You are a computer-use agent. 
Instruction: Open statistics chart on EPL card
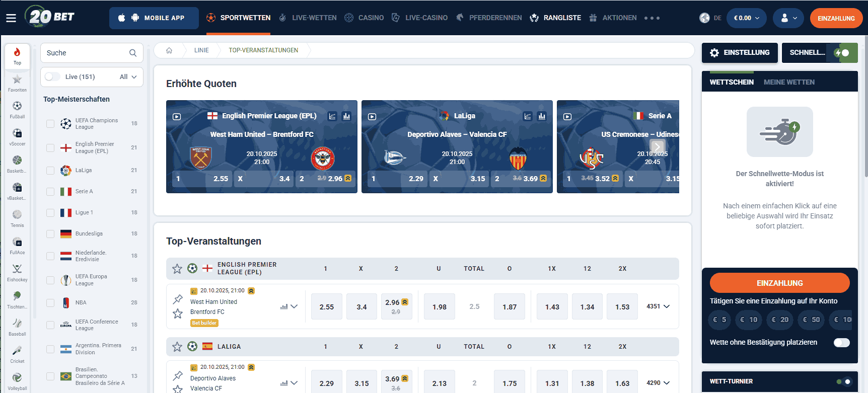[x=332, y=116]
